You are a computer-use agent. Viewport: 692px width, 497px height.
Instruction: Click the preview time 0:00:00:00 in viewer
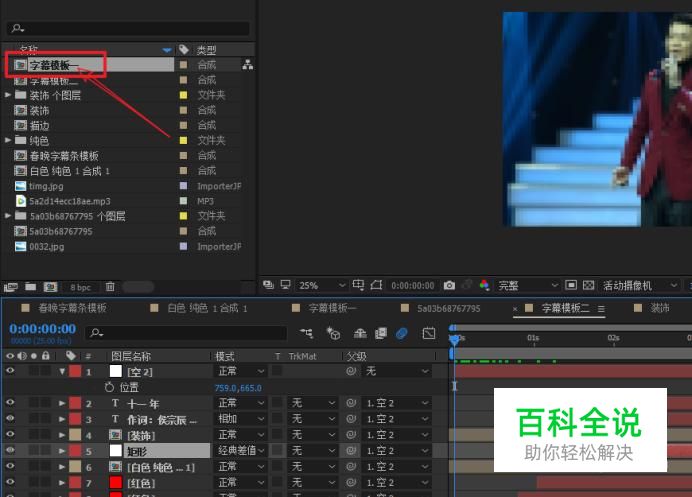coord(413,286)
